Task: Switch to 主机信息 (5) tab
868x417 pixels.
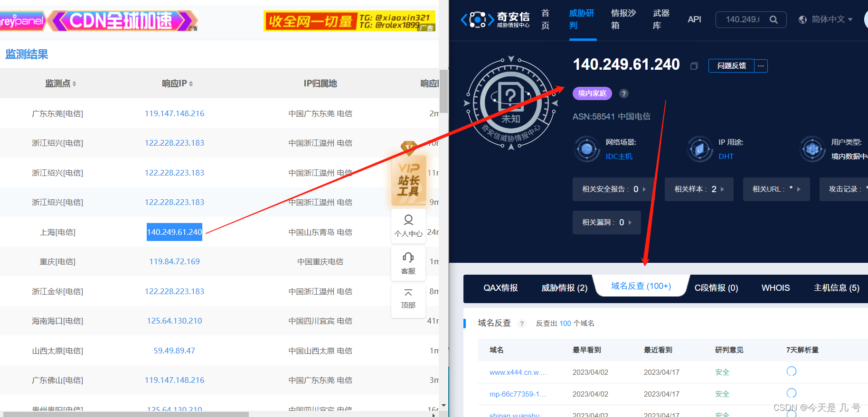Action: (836, 288)
